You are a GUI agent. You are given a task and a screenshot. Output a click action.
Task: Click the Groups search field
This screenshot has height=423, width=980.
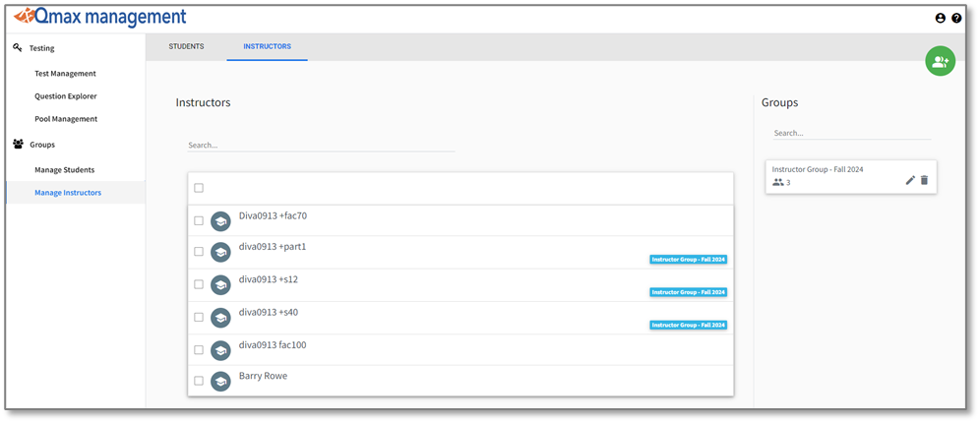pyautogui.click(x=850, y=133)
